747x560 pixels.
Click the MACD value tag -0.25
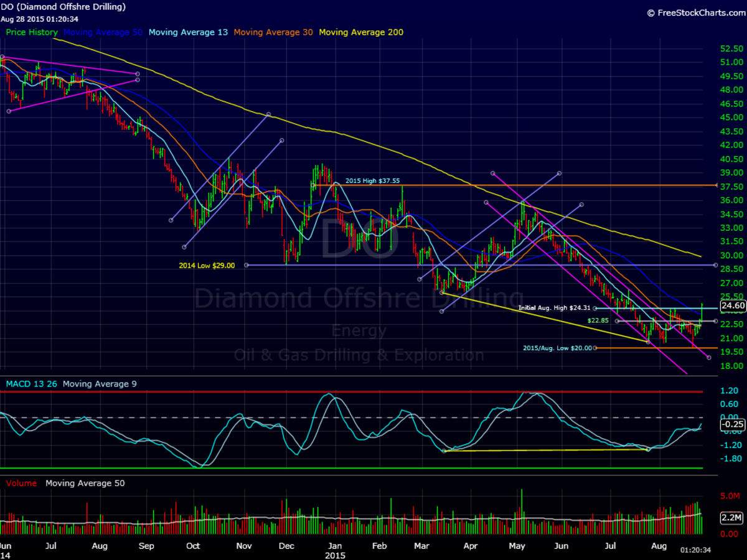[x=733, y=424]
